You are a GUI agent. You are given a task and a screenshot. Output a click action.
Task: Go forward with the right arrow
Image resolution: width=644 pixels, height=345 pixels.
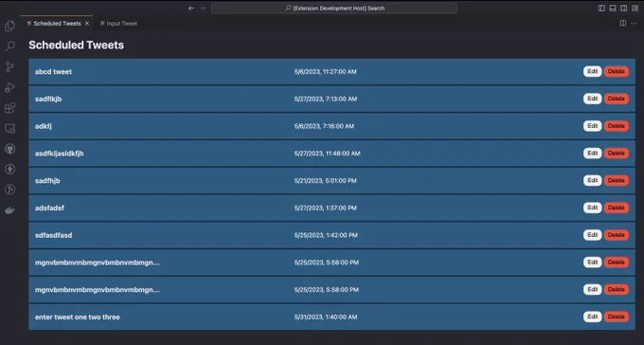(203, 9)
